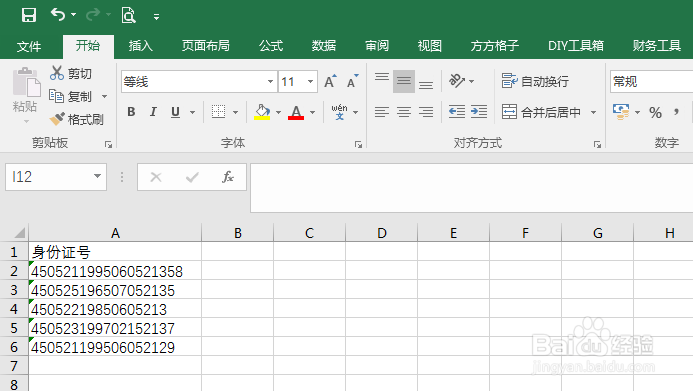Open the font group dialog launcher
Screen dimensions: 693x391
[x=358, y=144]
